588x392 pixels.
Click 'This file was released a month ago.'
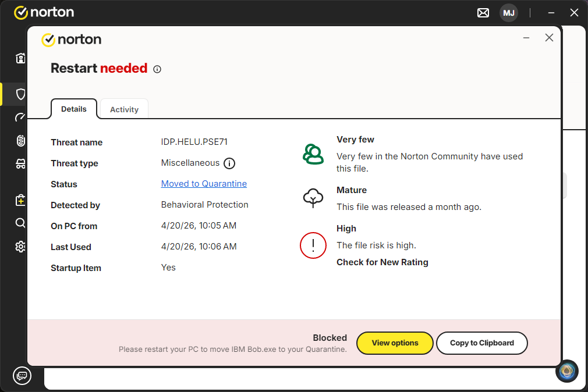click(x=409, y=207)
